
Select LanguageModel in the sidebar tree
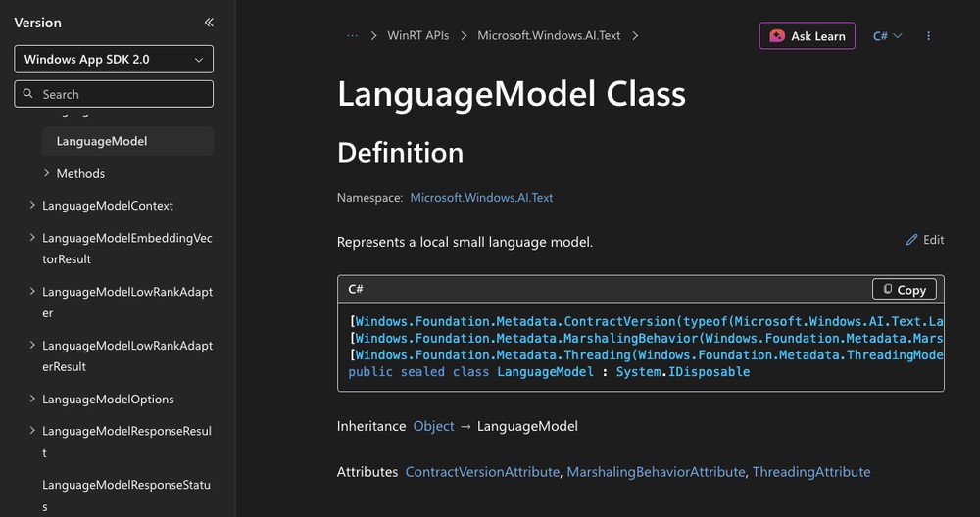128,141
